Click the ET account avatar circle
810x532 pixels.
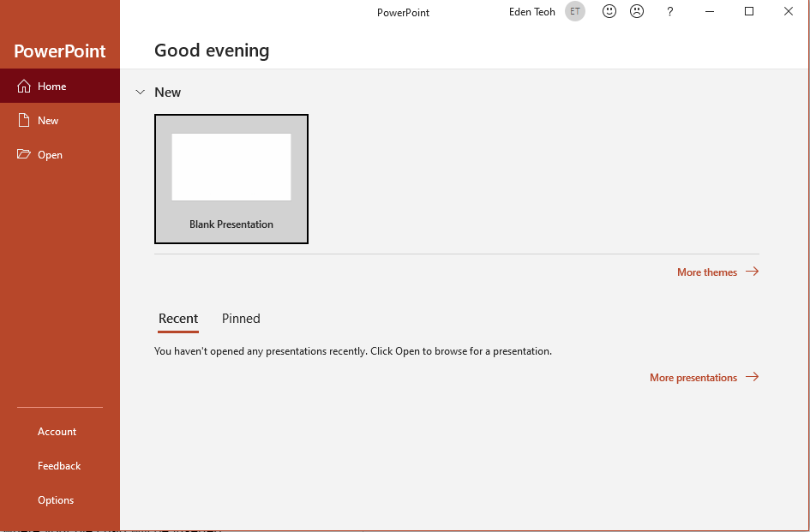coord(575,12)
